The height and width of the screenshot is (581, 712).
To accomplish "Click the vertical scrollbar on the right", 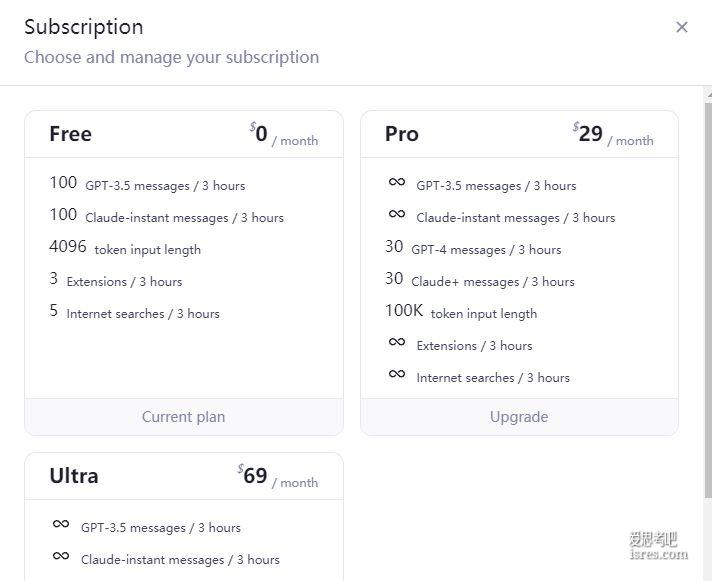I will 708,300.
